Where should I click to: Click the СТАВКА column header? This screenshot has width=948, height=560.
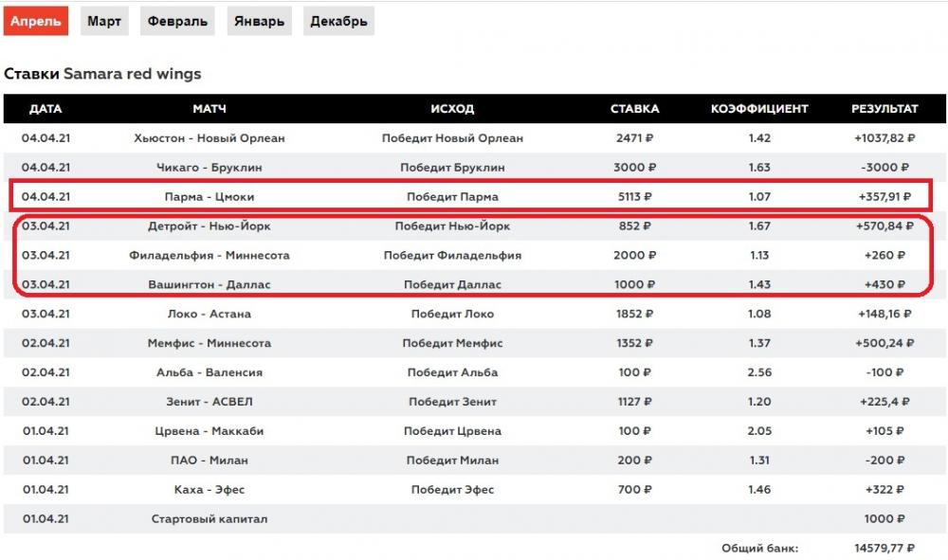[x=634, y=109]
